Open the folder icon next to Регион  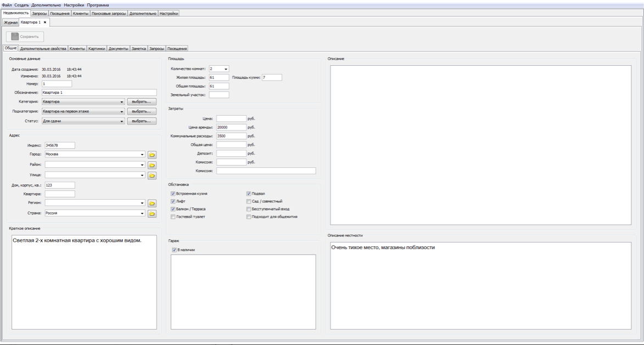click(x=152, y=203)
